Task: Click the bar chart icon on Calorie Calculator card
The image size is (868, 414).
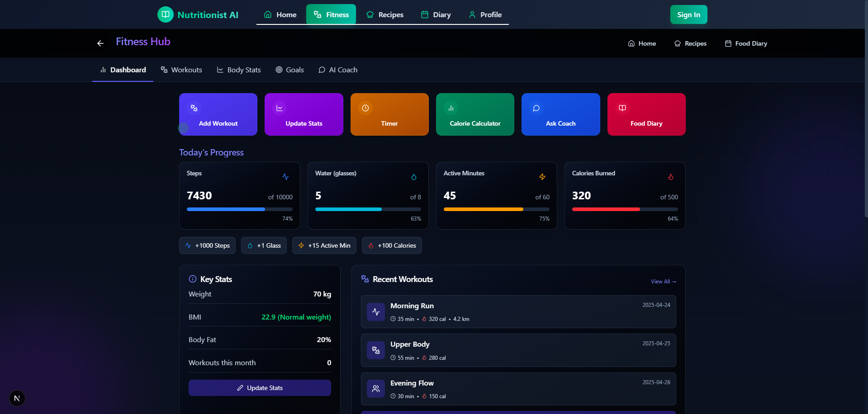Action: (x=451, y=108)
